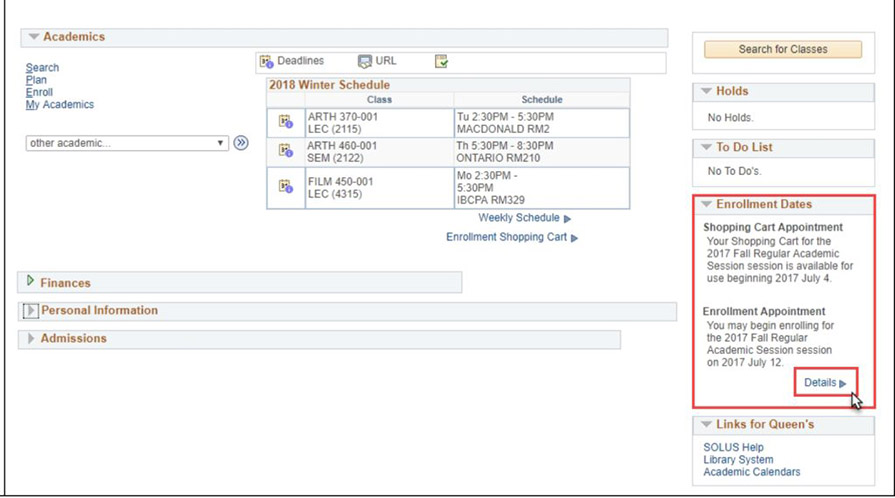The height and width of the screenshot is (498, 895).
Task: Click Th 5:30PM - 8:30PM ONTARIO RM210 cell
Action: (x=542, y=152)
